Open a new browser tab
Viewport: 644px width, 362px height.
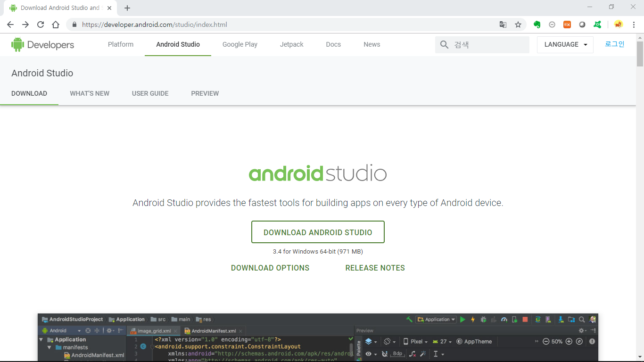(127, 8)
